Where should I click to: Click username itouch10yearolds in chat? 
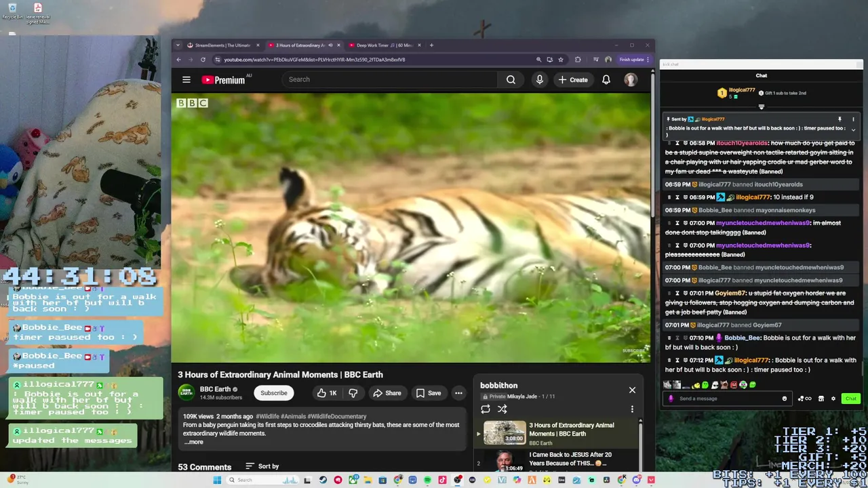[742, 143]
